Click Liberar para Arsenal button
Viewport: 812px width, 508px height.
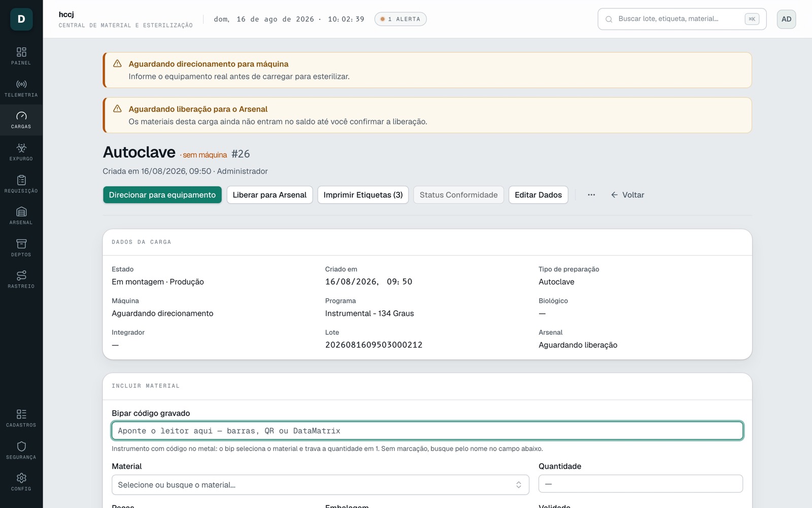pos(269,195)
